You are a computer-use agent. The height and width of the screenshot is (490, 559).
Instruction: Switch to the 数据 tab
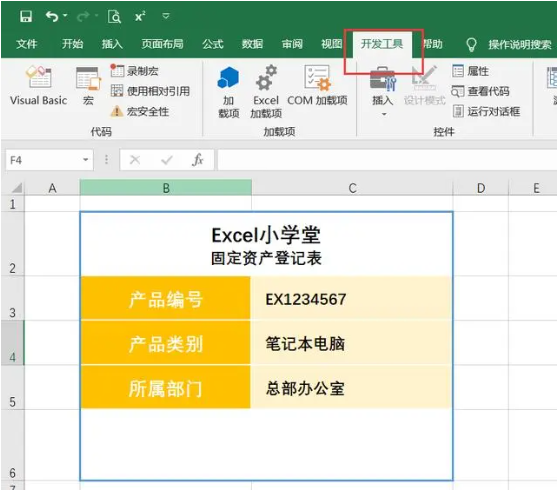point(252,44)
